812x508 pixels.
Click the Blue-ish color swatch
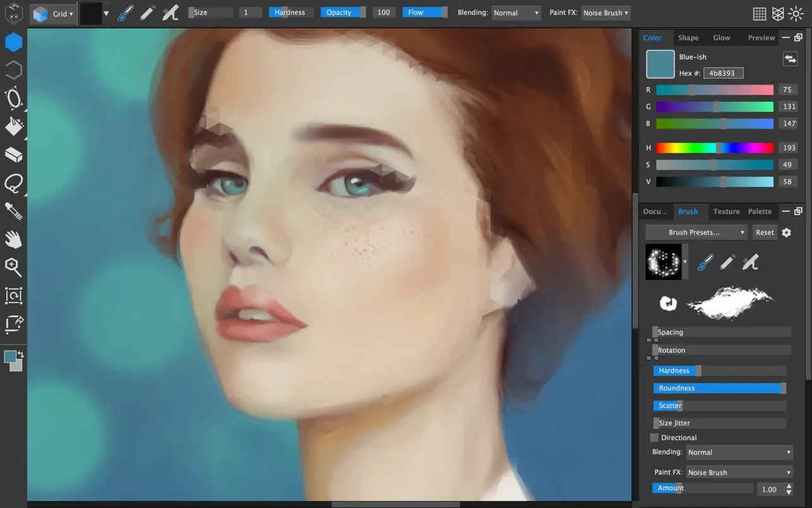pos(660,64)
